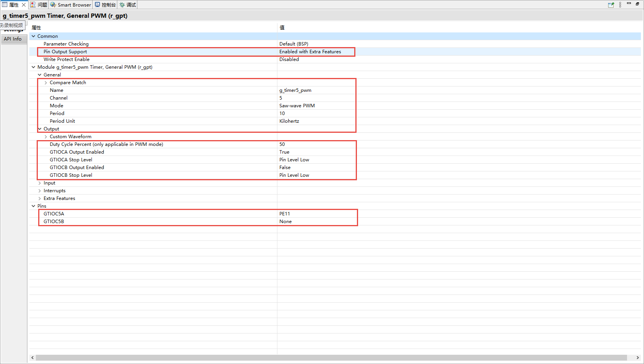Change GTIOCB Stop Level value
Screen dimensions: 644x364
tap(294, 175)
